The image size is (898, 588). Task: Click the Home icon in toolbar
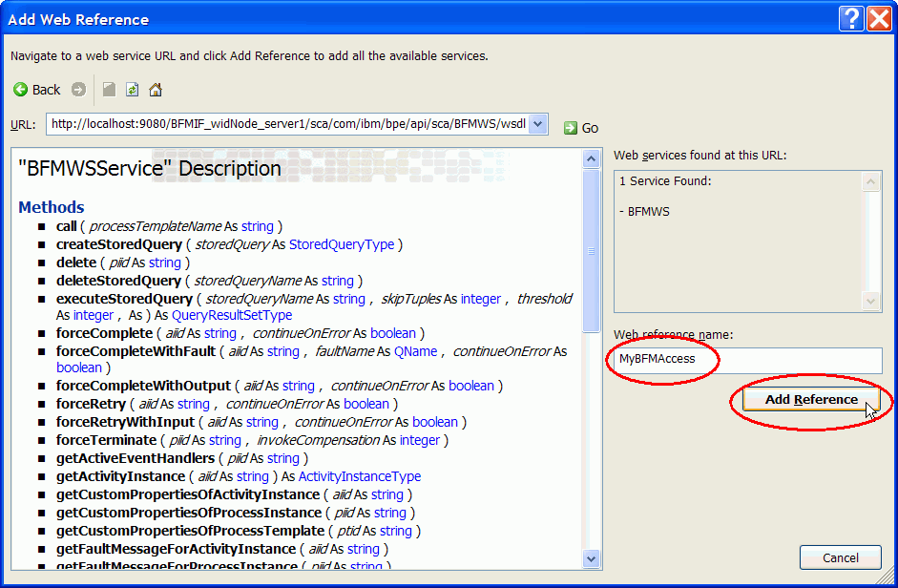pos(156,90)
